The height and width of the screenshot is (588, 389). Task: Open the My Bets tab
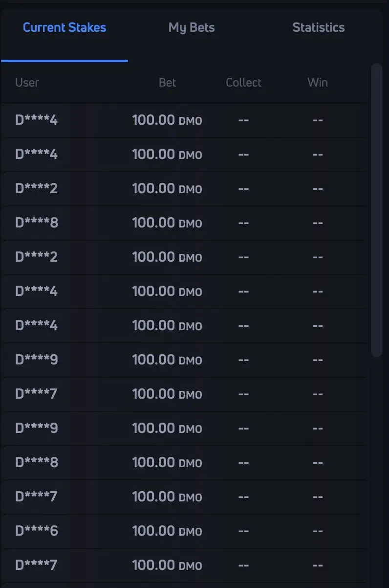[x=192, y=28]
